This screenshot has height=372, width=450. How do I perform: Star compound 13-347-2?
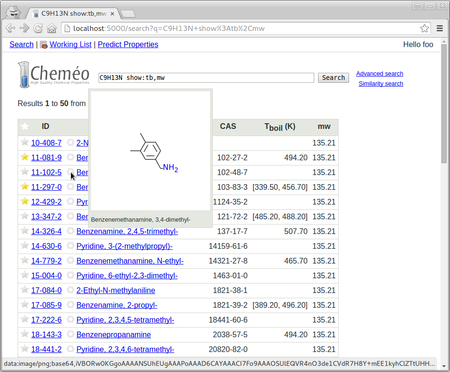[24, 216]
